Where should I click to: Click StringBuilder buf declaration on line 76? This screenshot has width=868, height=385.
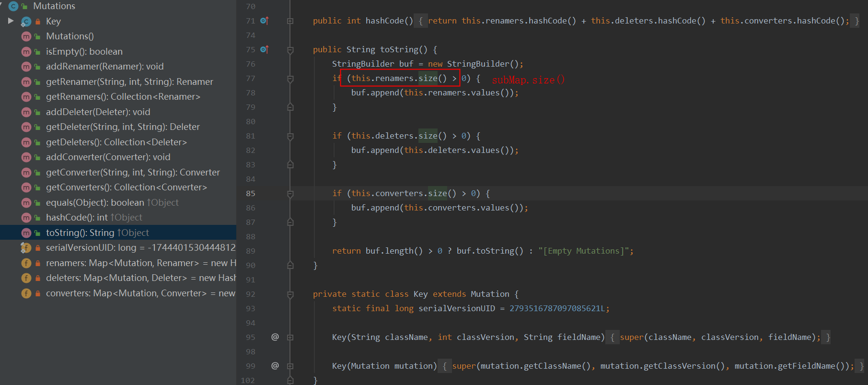[428, 64]
